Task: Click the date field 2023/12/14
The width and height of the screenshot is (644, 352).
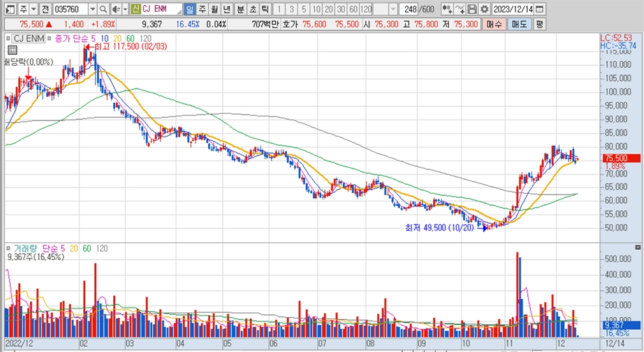Action: click(x=513, y=9)
